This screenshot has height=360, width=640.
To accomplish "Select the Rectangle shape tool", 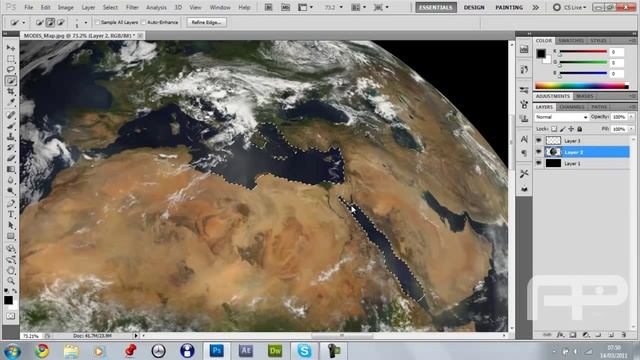I will 11,236.
